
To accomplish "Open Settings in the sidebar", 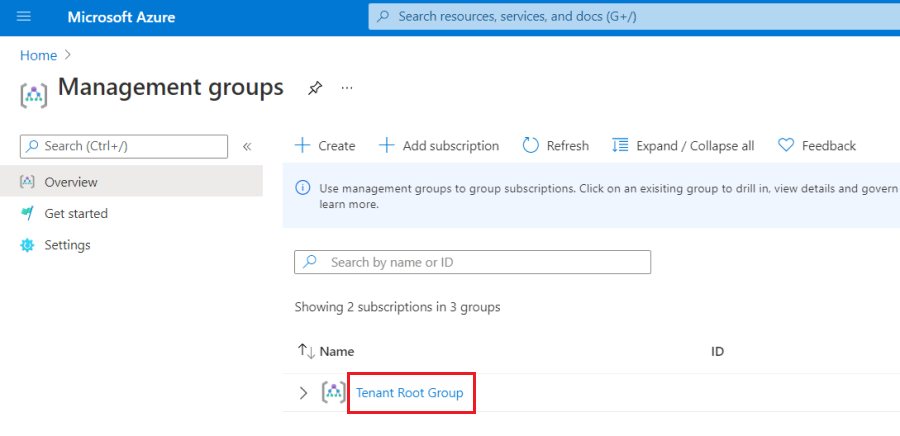I will (67, 245).
